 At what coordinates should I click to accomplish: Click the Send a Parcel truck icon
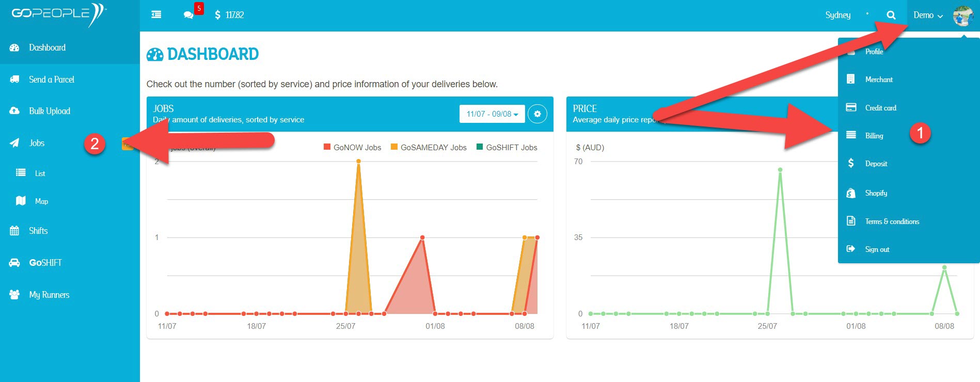pos(14,79)
